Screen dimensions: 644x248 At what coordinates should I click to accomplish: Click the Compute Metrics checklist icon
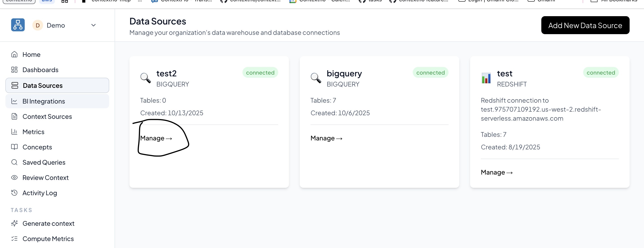click(x=15, y=239)
